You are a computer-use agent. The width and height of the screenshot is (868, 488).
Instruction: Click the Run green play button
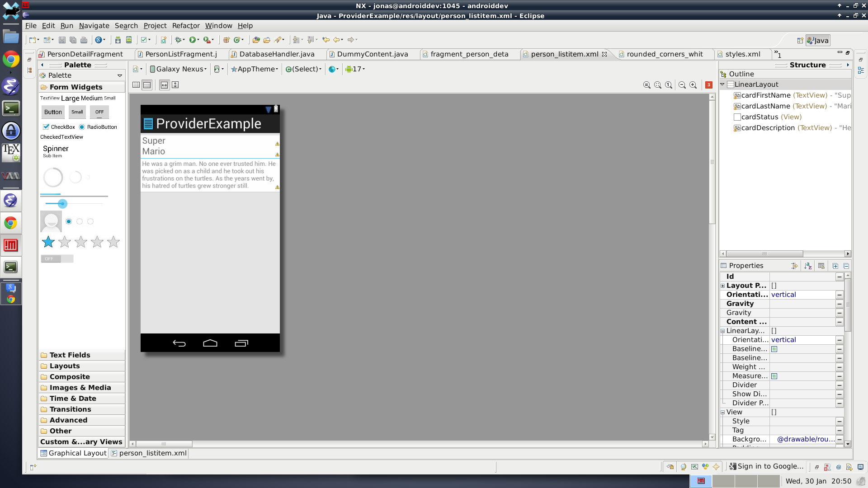[193, 40]
